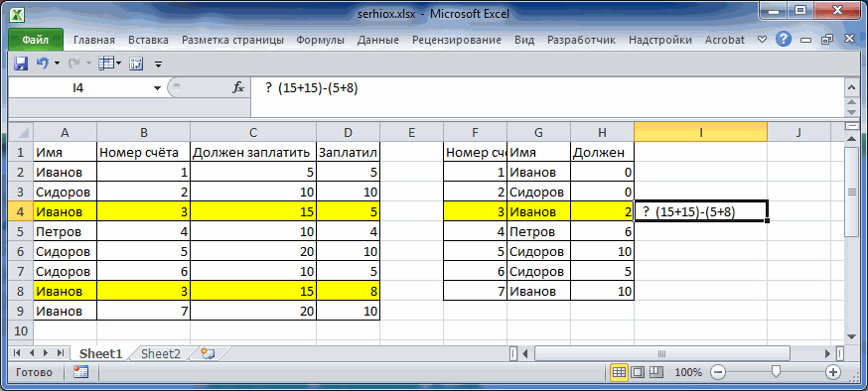Screen dimensions: 868x391
Task: Select cell 'Петров' in column G
Action: click(x=538, y=231)
